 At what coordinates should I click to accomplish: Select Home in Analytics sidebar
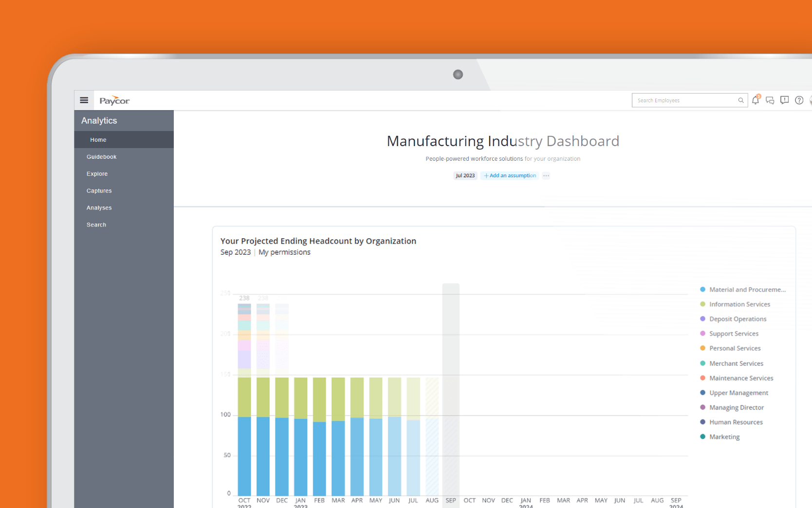click(124, 140)
